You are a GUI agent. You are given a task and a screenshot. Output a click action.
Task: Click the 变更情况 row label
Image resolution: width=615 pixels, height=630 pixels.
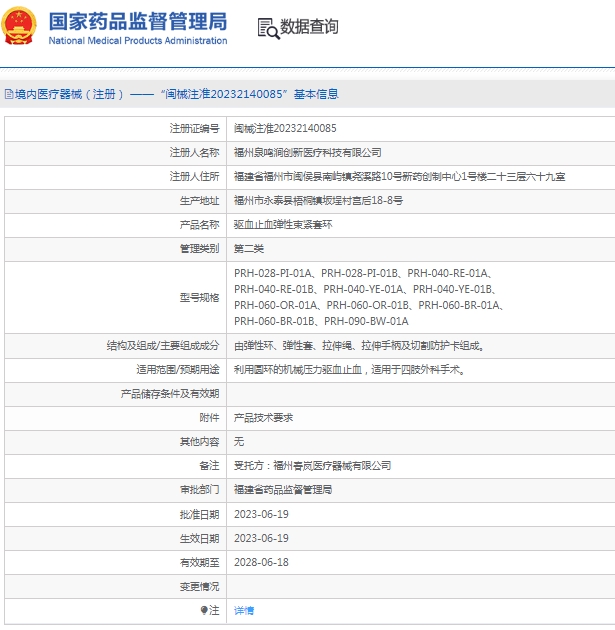tap(200, 587)
